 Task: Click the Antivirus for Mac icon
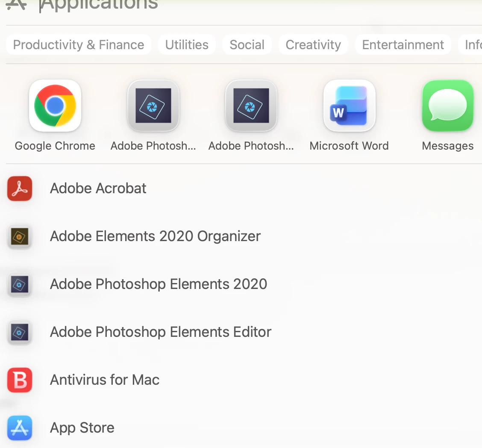point(20,380)
